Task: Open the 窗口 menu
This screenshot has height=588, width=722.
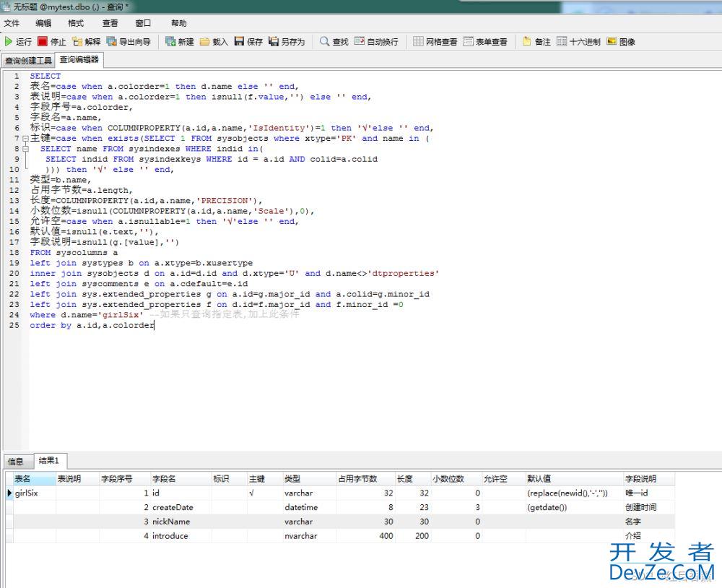Action: 143,23
